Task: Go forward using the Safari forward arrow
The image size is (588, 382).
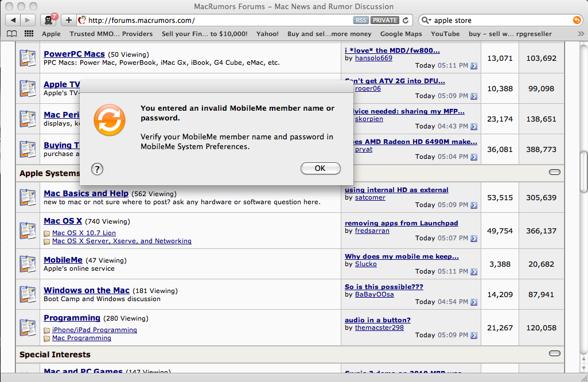Action: 28,20
